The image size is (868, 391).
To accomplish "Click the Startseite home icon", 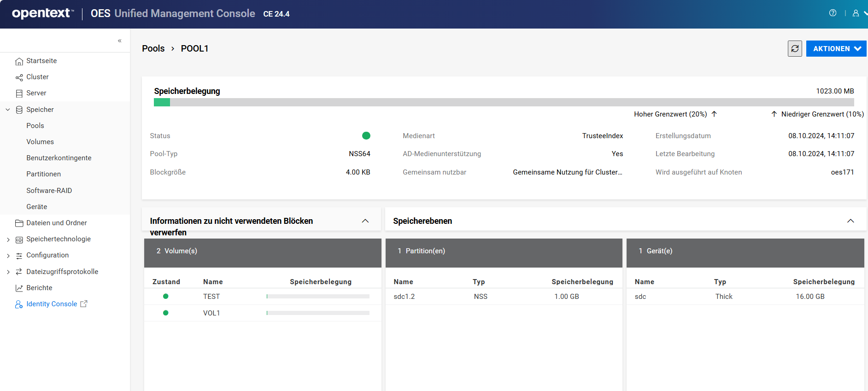I will 19,61.
